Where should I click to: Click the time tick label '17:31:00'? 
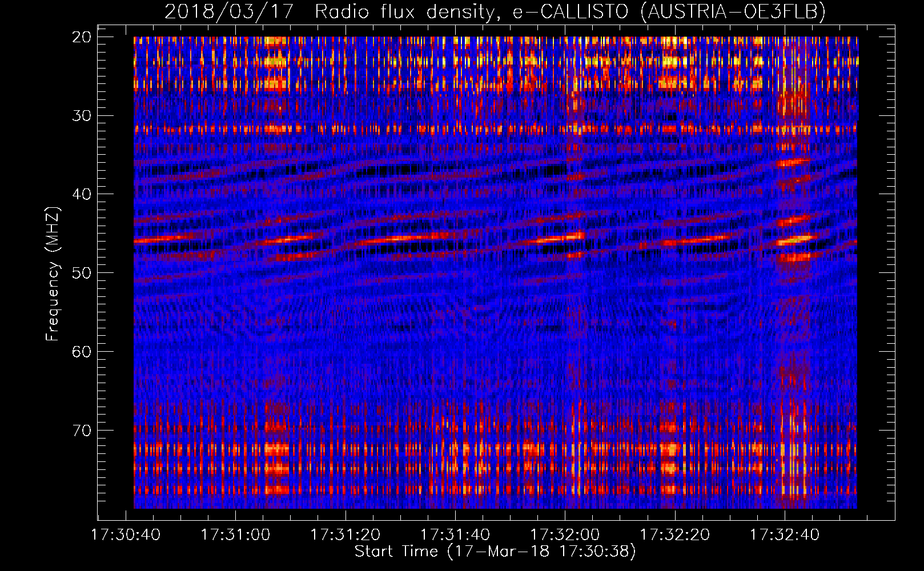[x=235, y=535]
